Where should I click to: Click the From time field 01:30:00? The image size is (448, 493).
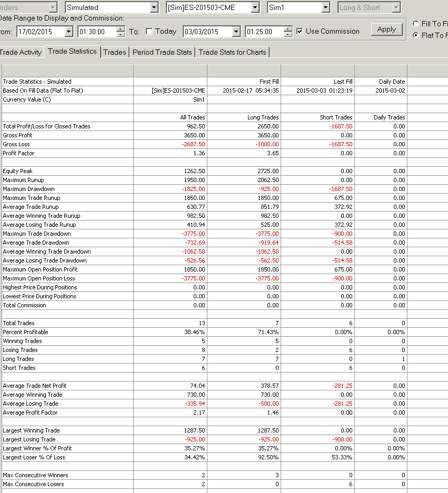point(97,32)
